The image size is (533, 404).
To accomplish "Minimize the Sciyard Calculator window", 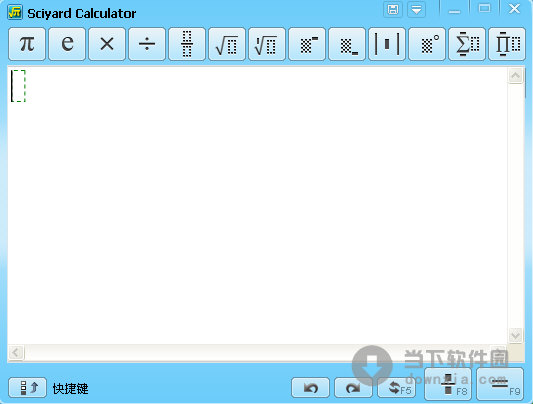I will coord(454,10).
